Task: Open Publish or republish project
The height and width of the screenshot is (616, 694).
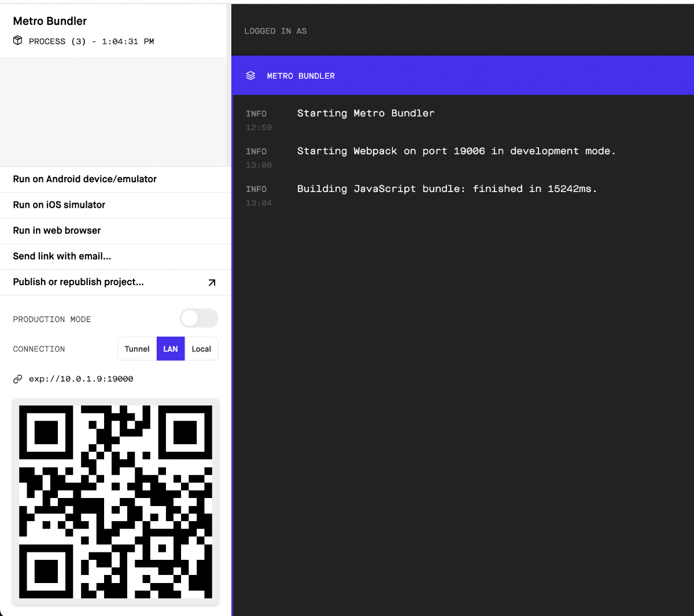Action: click(x=116, y=282)
